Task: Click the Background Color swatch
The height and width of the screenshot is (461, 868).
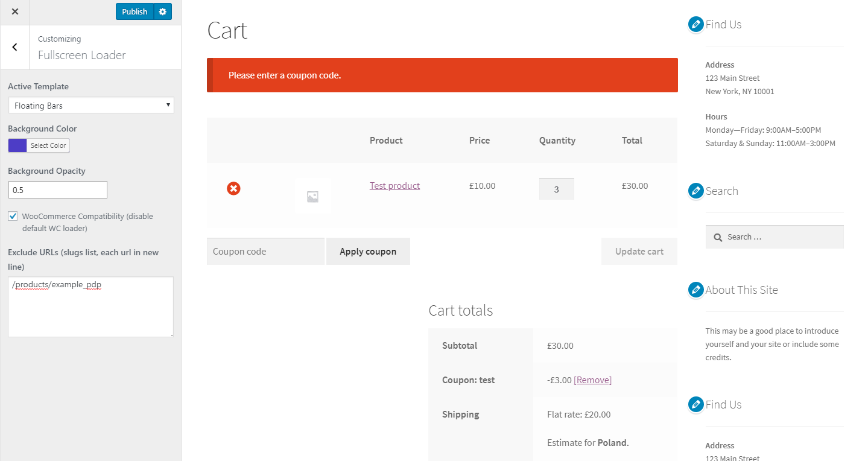Action: point(17,145)
